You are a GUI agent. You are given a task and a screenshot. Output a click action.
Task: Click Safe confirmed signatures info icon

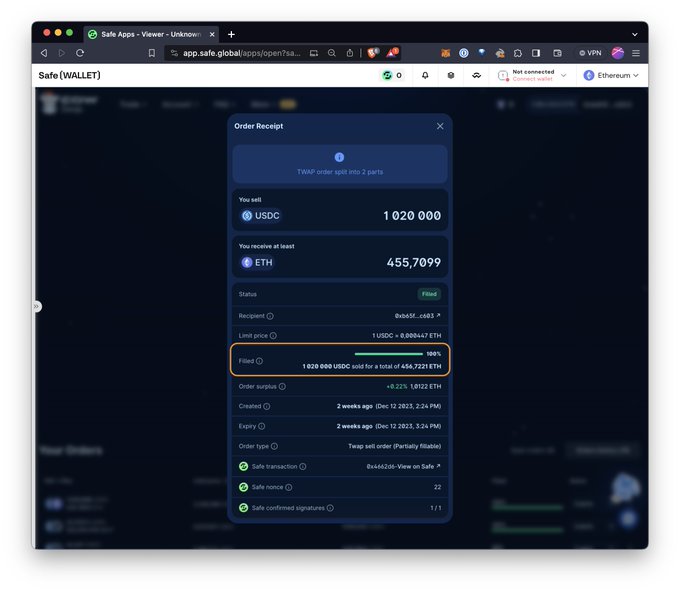(x=330, y=508)
